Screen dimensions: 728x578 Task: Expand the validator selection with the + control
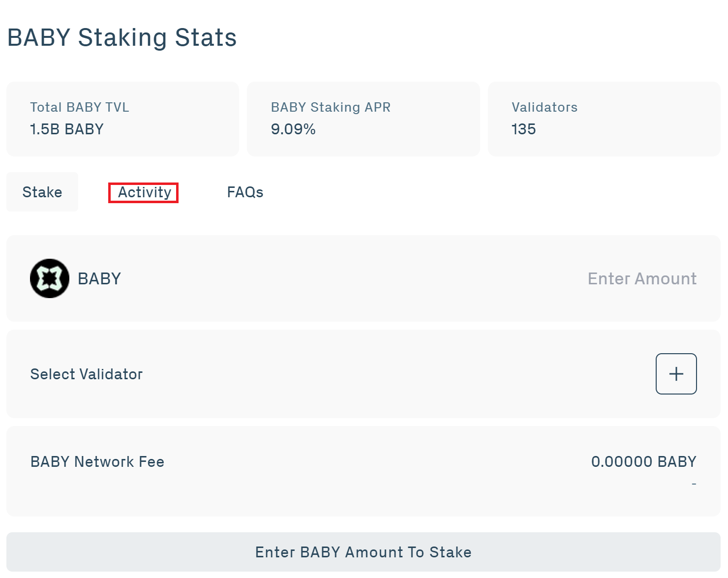tap(676, 373)
